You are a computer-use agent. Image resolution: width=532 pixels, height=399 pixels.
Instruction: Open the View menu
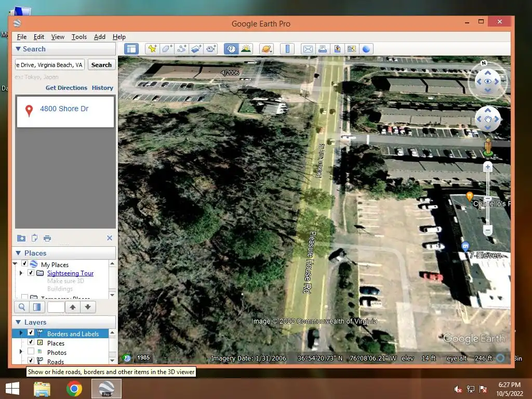tap(58, 37)
